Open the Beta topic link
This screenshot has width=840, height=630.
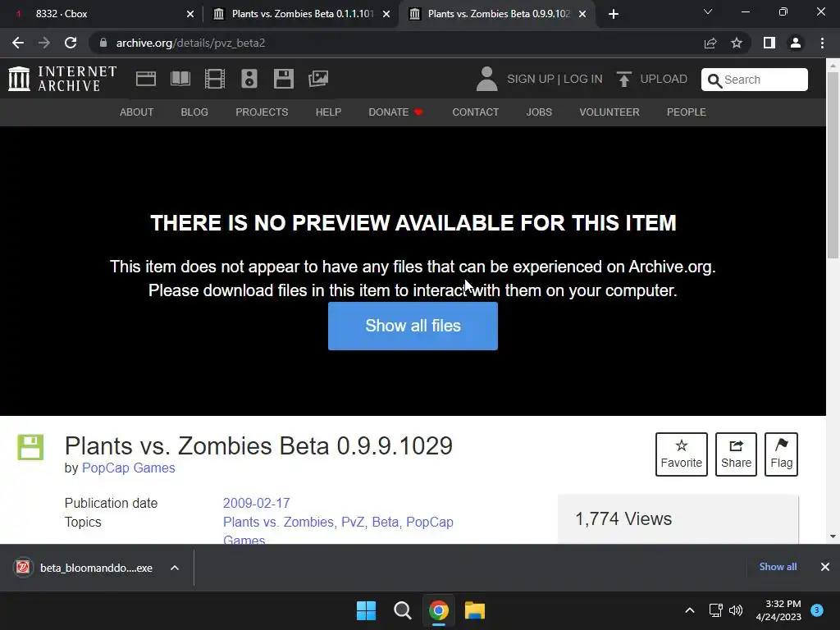pyautogui.click(x=386, y=522)
